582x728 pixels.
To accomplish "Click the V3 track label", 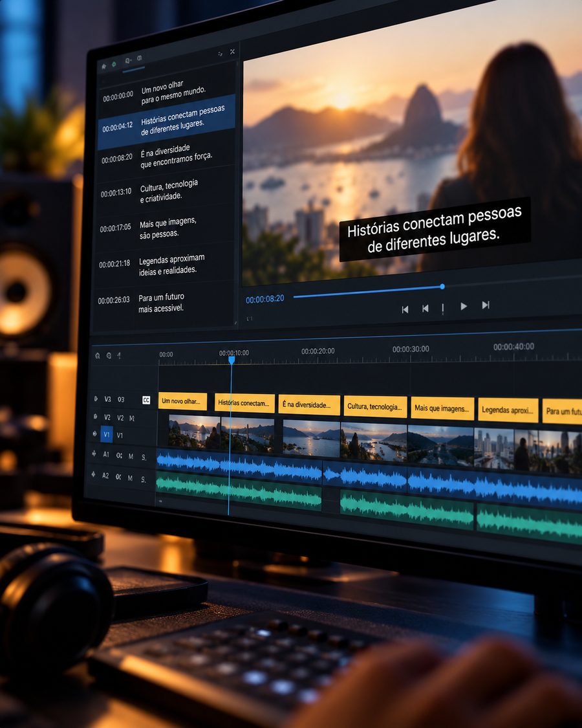I will click(x=108, y=399).
